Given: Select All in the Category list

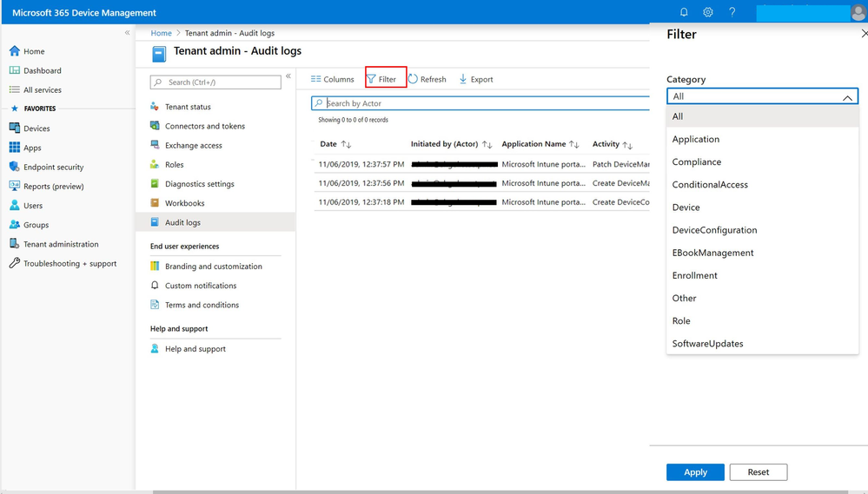Looking at the screenshot, I should (762, 116).
